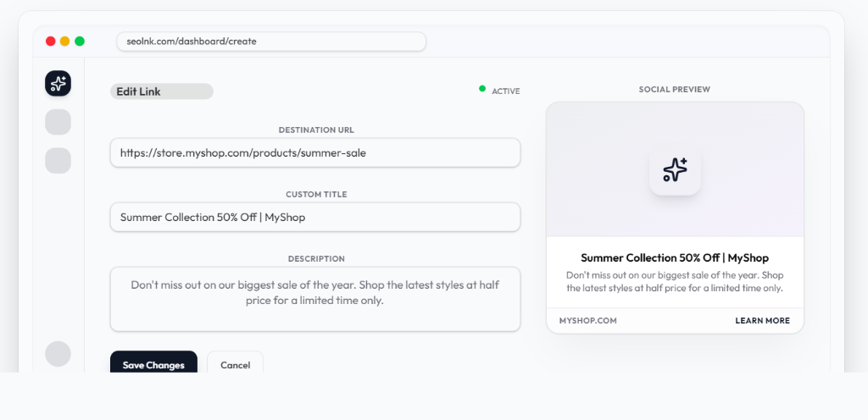Edit the Custom Title input field
Viewport: 868px width, 420px height.
(314, 218)
